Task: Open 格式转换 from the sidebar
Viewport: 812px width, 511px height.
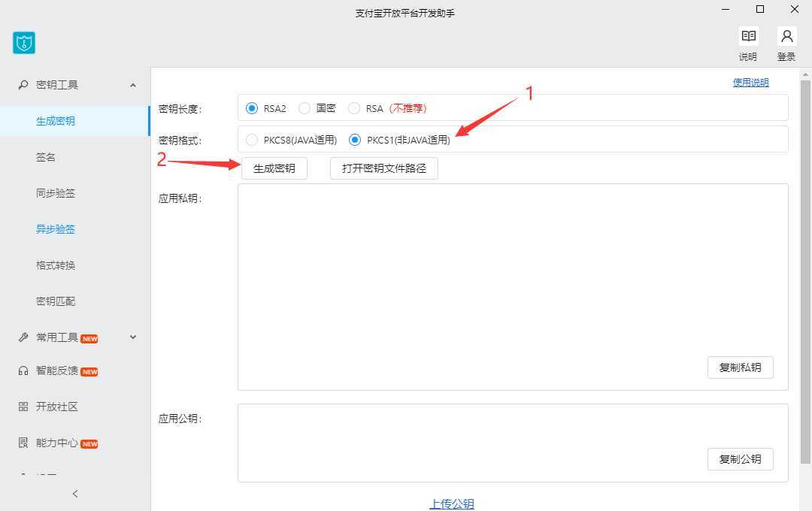Action: pyautogui.click(x=55, y=265)
